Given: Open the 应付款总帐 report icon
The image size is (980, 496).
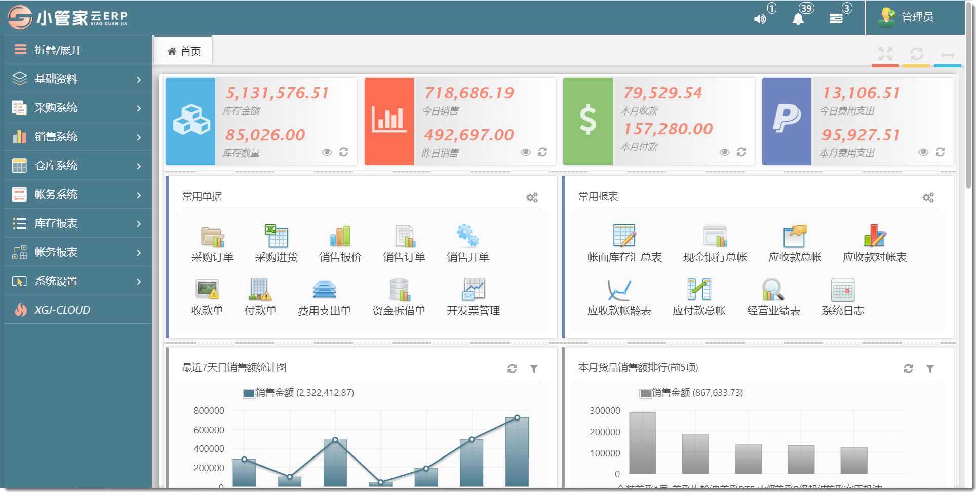Looking at the screenshot, I should point(699,289).
